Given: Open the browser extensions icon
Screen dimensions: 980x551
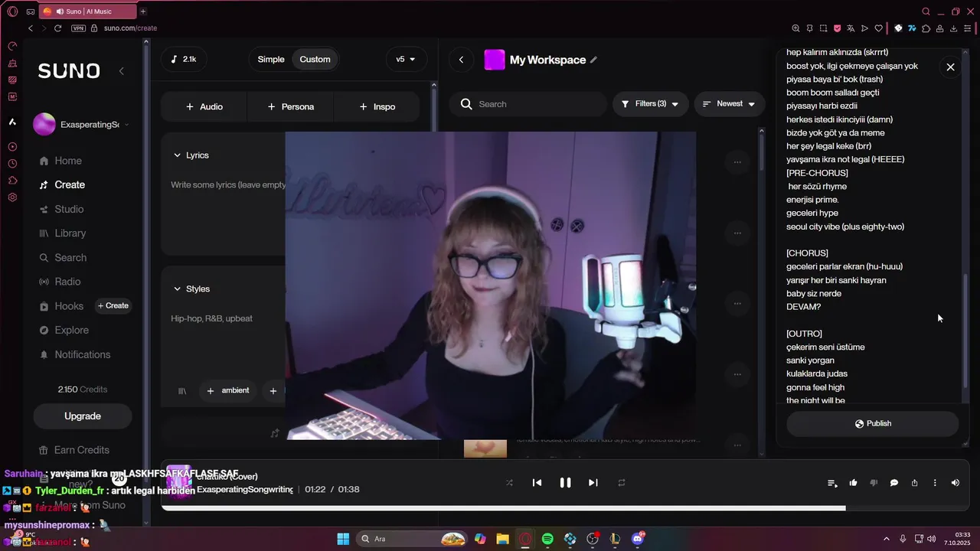Looking at the screenshot, I should pos(926,28).
